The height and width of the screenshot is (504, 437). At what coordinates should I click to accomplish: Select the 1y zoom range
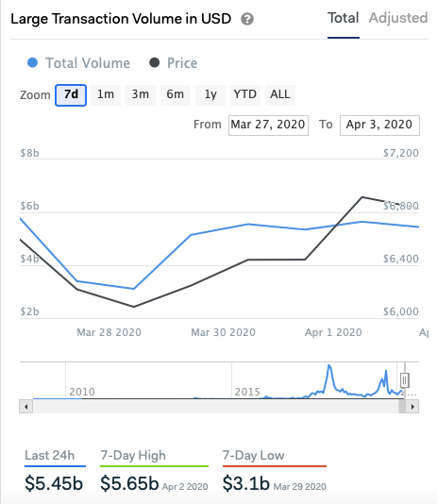click(210, 95)
